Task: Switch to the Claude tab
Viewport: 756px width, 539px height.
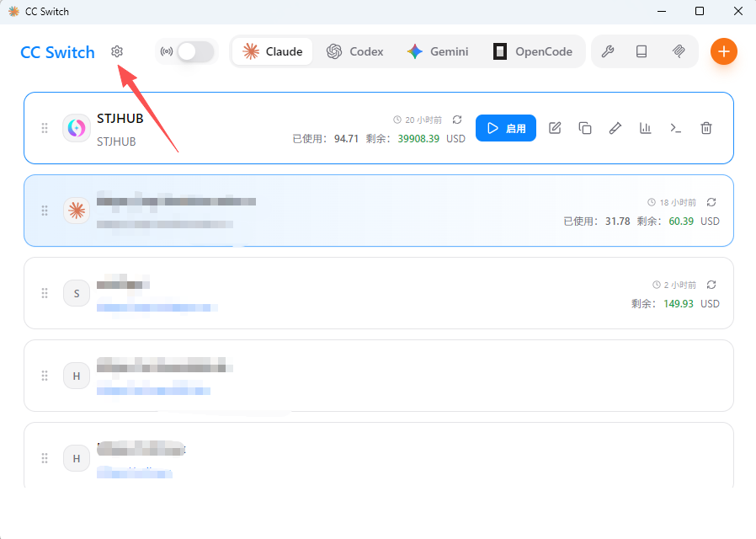Action: coord(273,51)
